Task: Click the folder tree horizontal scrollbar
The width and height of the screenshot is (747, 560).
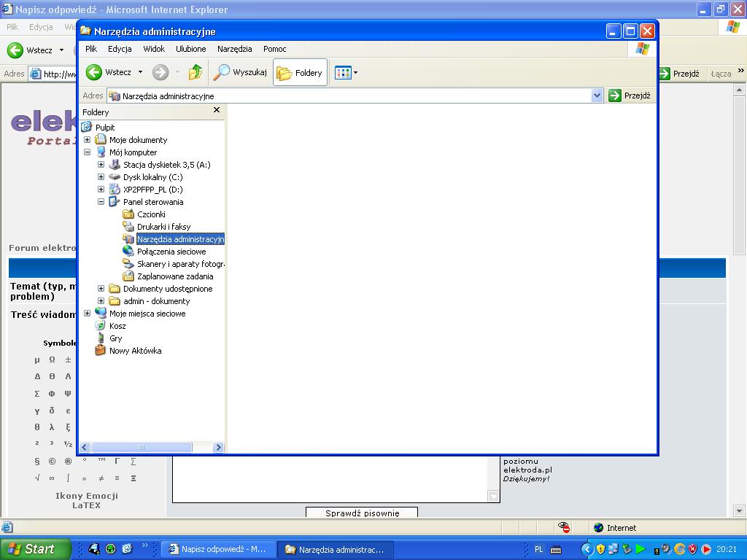Action: point(142,447)
